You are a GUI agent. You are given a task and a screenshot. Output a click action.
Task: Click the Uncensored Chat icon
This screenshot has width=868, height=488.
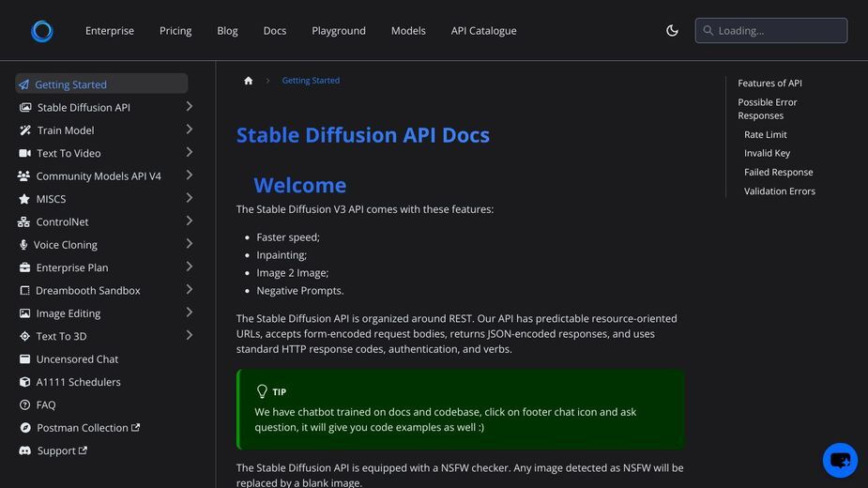25,358
